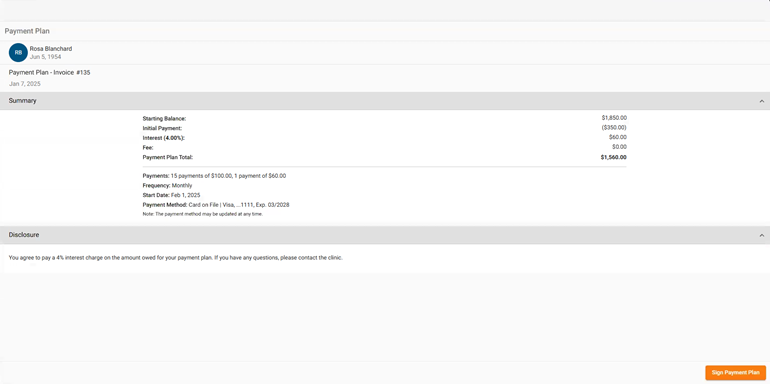Click the birth date Jun 5, 1954

coord(46,57)
